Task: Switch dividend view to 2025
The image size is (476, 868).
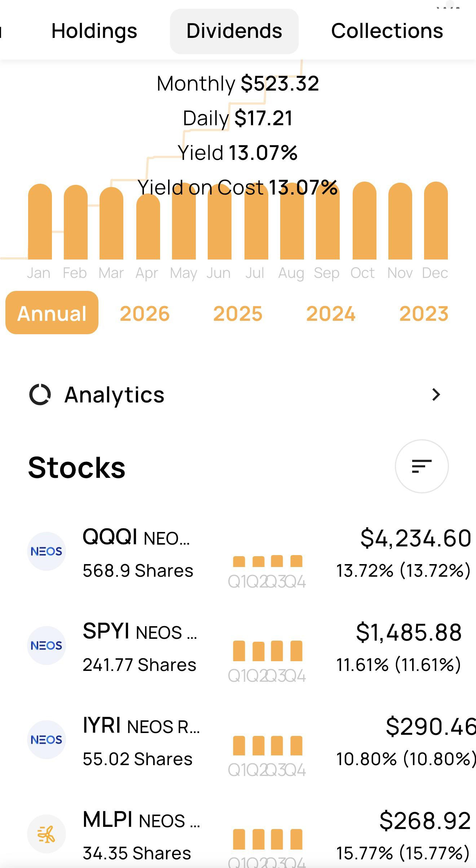Action: tap(238, 313)
